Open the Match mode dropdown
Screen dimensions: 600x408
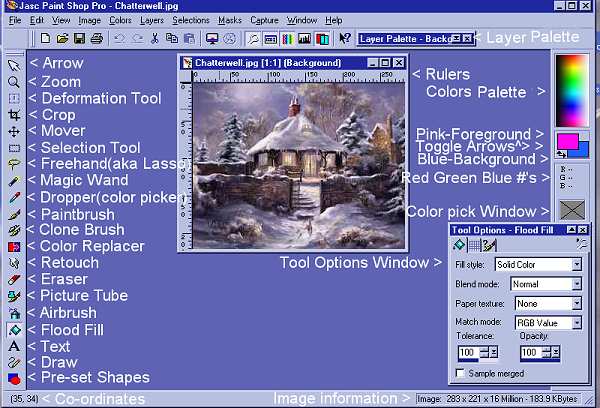(577, 323)
